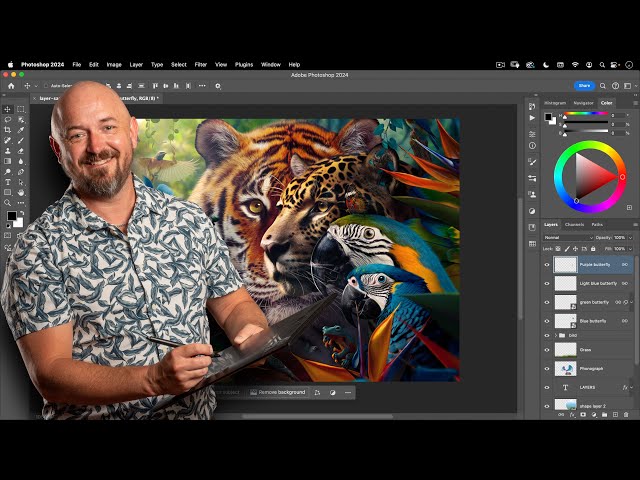Viewport: 640px width, 480px height.
Task: Open the layer Opacity dropdown arrow
Action: tap(629, 238)
